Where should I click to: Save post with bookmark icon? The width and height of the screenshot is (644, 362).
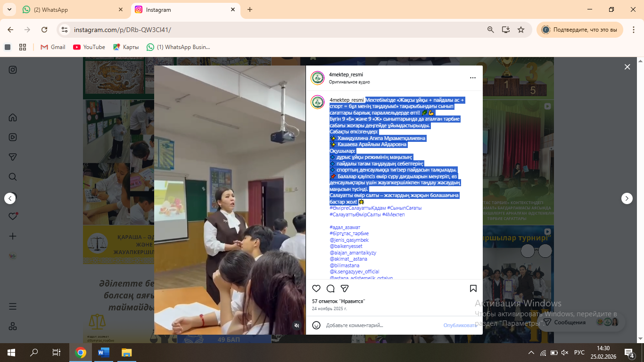coord(473,288)
